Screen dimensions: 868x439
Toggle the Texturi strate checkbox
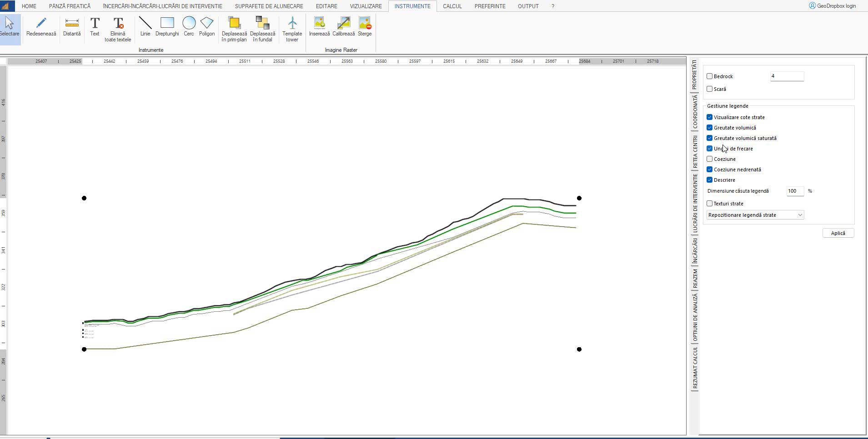click(x=710, y=204)
